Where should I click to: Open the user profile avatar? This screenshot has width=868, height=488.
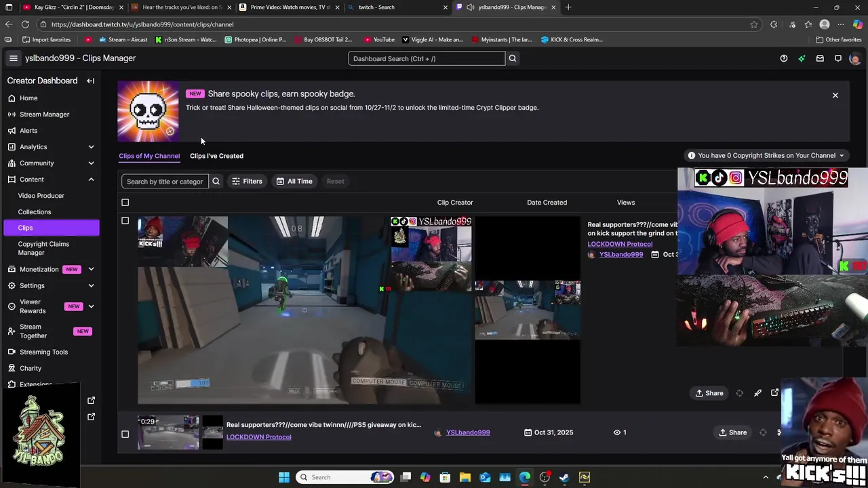(854, 59)
